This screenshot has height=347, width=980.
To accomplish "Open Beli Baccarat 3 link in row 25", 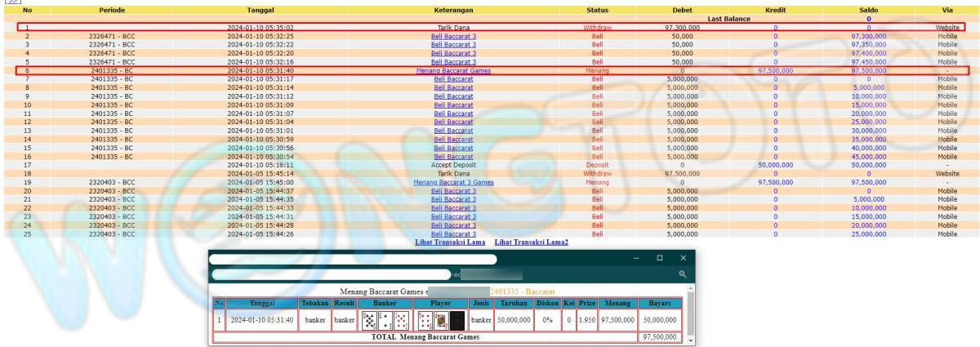I will tap(453, 234).
